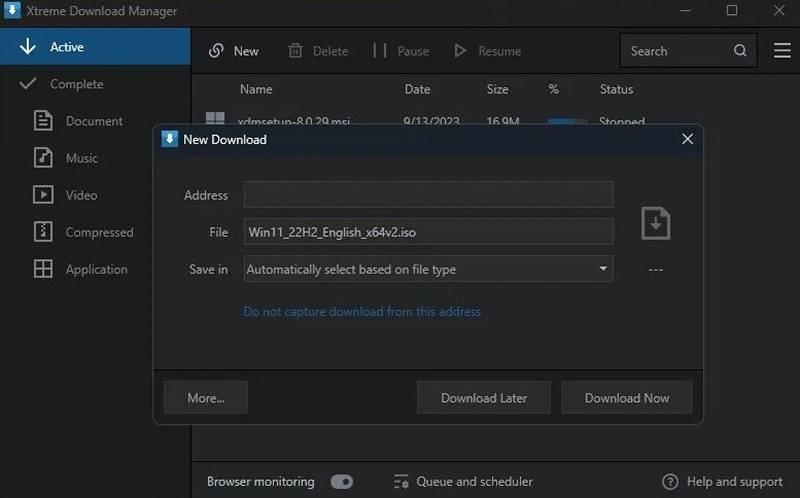Click the Music note icon
This screenshot has height=498, width=800.
[x=43, y=158]
